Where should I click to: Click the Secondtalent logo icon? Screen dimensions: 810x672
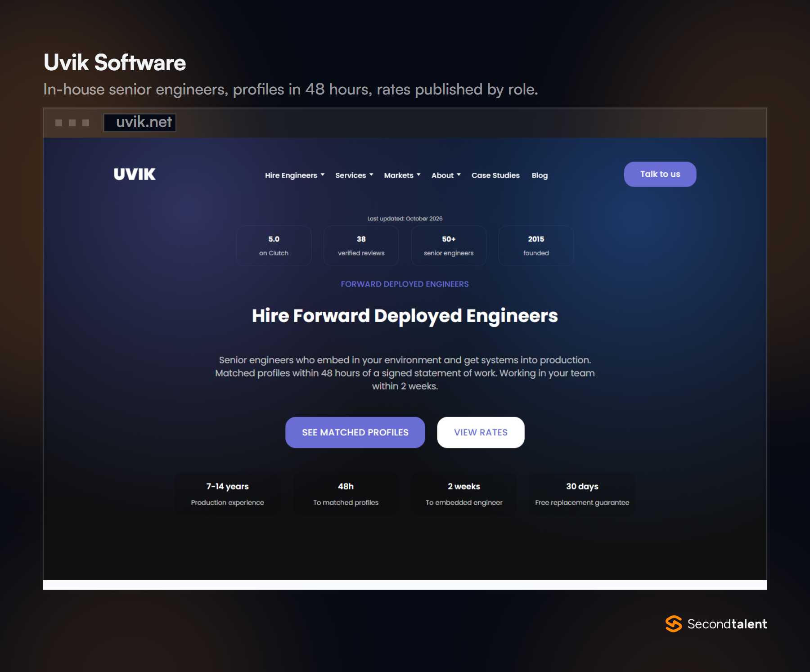(x=674, y=624)
